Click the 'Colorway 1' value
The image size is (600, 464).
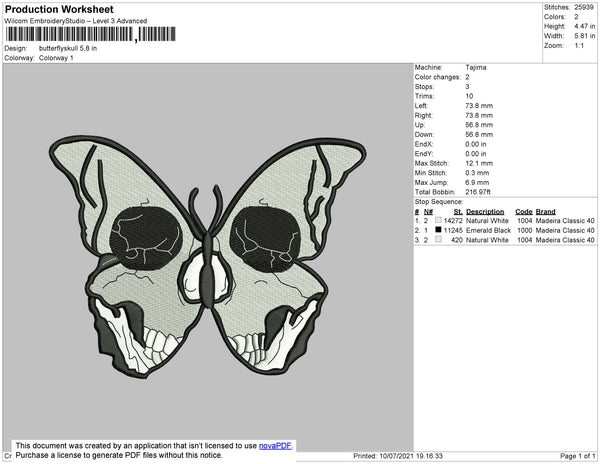tap(56, 58)
